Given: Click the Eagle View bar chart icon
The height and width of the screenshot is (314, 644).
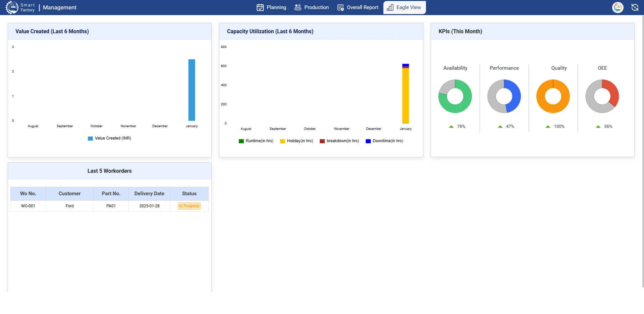Looking at the screenshot, I should pos(390,7).
